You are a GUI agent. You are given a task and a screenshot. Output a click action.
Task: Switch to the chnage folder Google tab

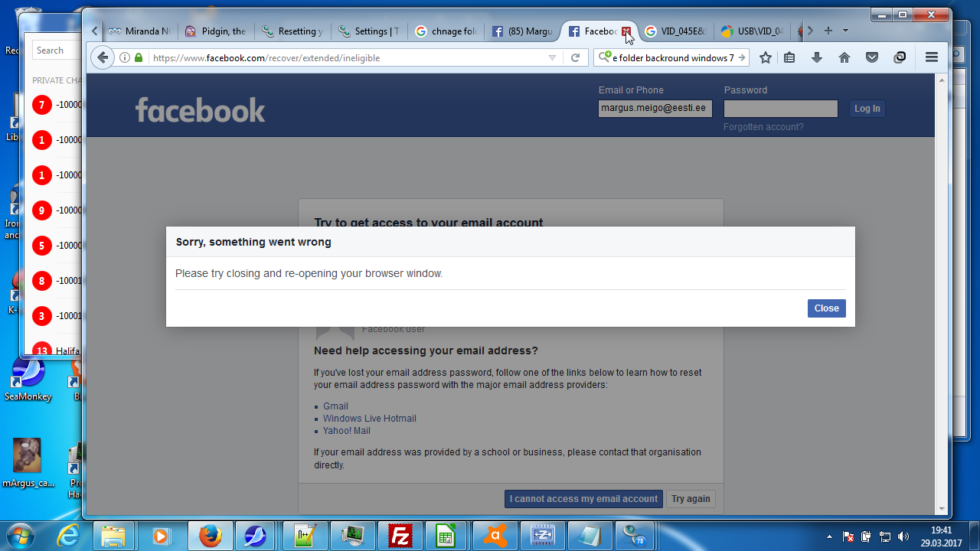tap(446, 31)
